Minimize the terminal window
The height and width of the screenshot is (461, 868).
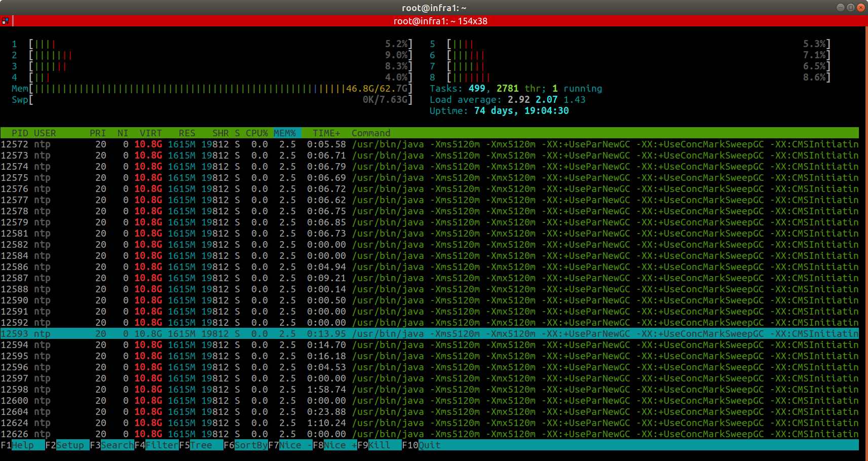[x=840, y=8]
